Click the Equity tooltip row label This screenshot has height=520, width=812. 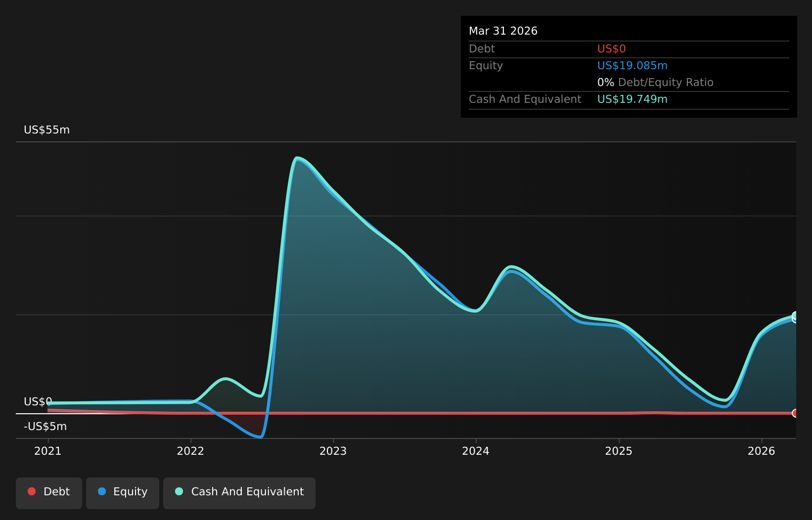(x=486, y=66)
